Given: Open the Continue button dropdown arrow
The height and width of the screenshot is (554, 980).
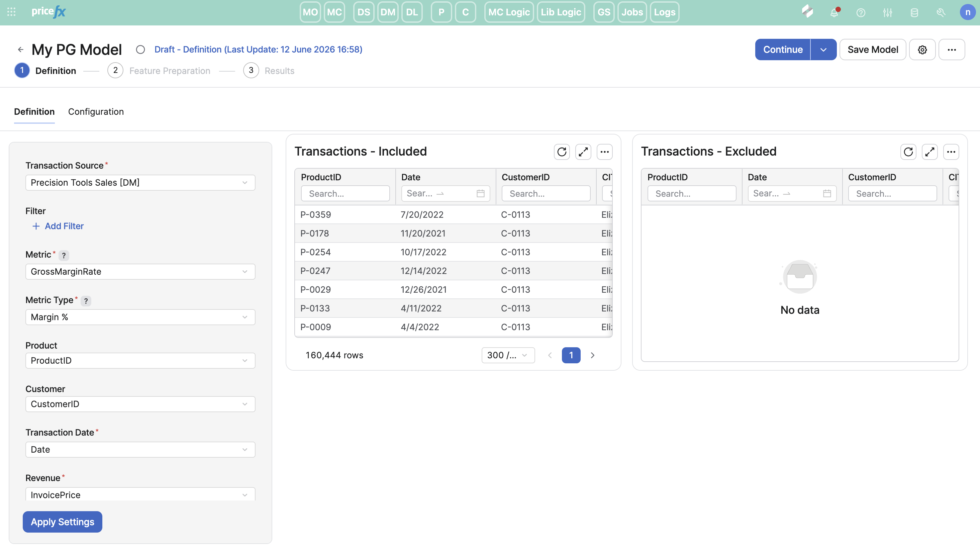Looking at the screenshot, I should [823, 50].
